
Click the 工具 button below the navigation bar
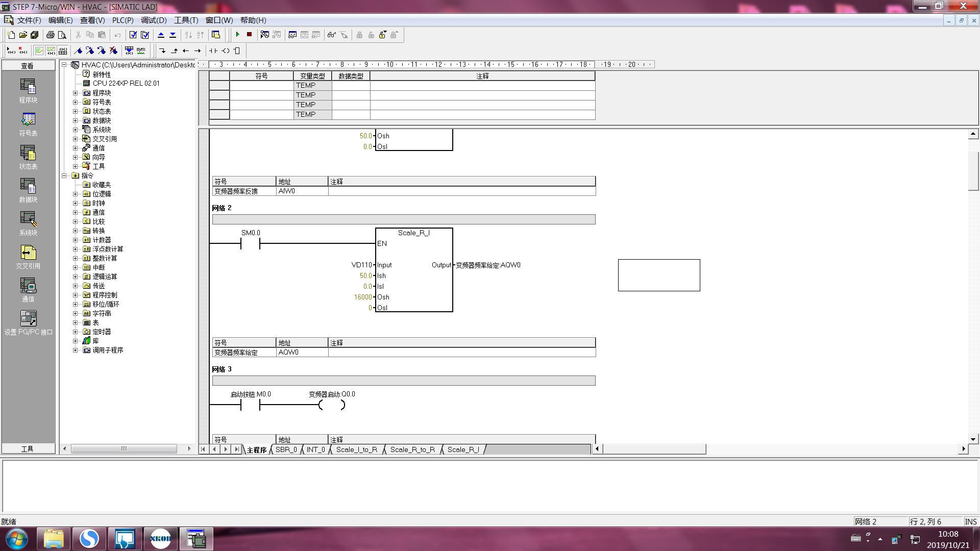(x=28, y=449)
